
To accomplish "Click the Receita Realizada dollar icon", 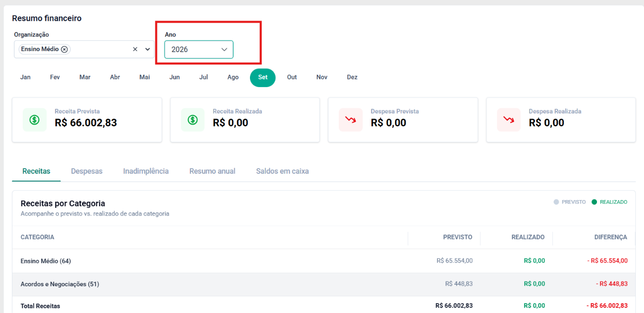I will click(x=193, y=120).
